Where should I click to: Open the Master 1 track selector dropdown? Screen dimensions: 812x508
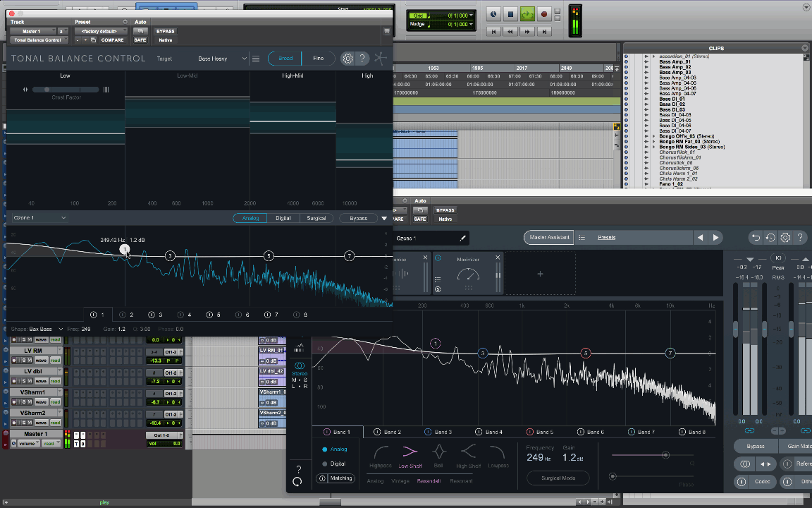coord(32,31)
